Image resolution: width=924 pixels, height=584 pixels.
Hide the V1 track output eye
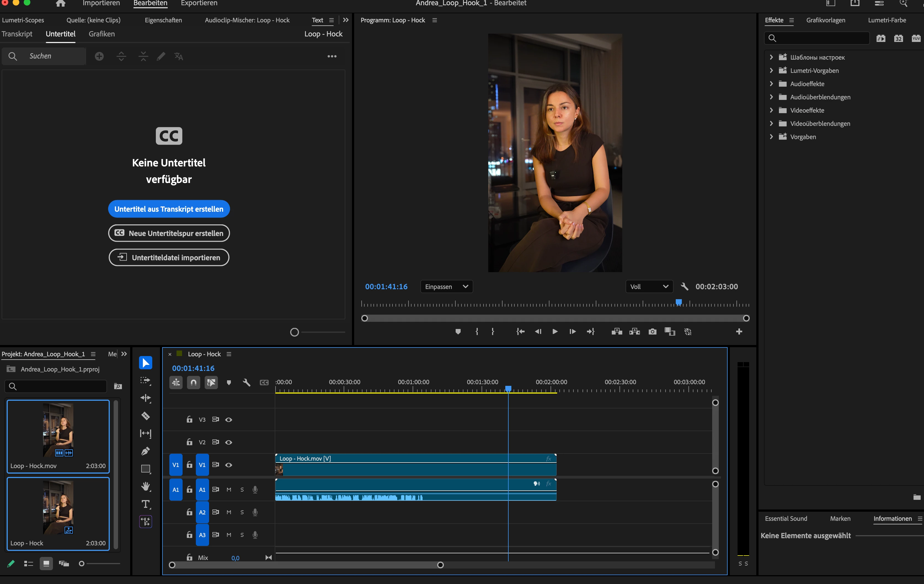(x=229, y=465)
